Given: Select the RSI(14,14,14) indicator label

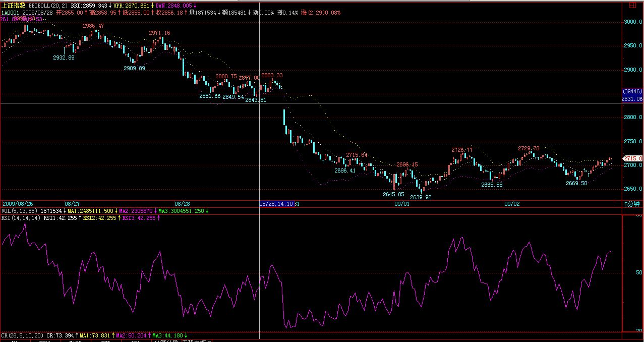Looking at the screenshot, I should (21, 218).
